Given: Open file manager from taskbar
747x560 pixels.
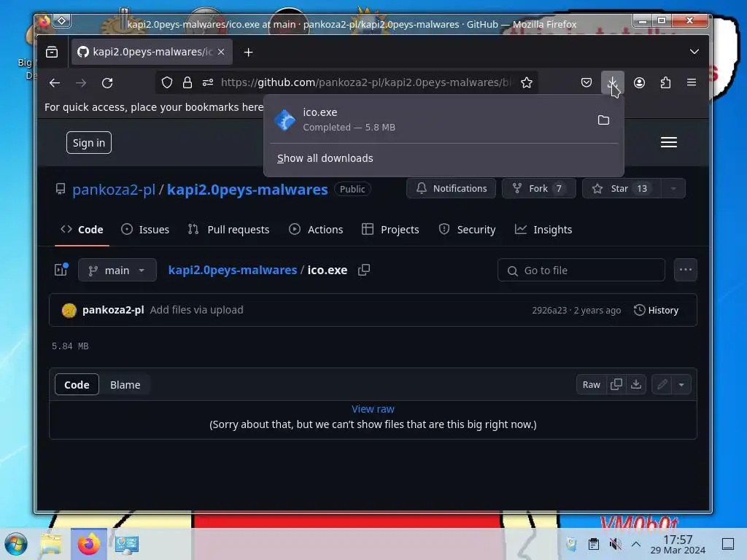Looking at the screenshot, I should (51, 544).
